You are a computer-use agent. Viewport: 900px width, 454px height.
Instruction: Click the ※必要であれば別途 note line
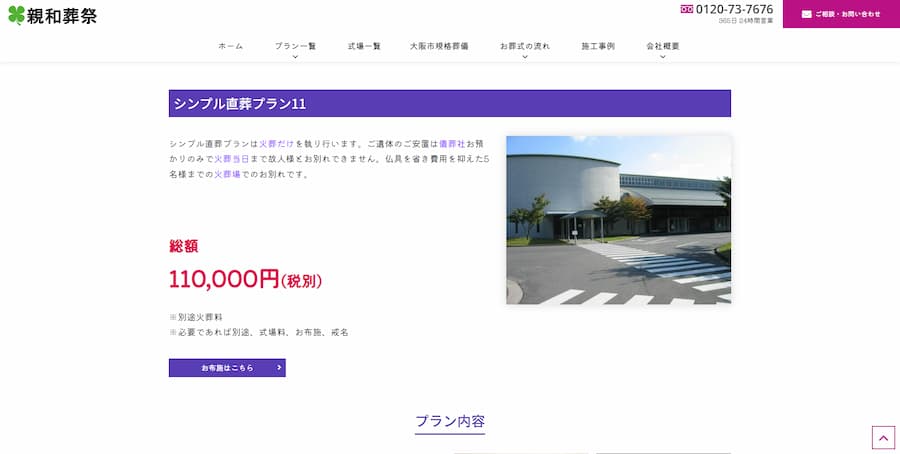[x=259, y=332]
